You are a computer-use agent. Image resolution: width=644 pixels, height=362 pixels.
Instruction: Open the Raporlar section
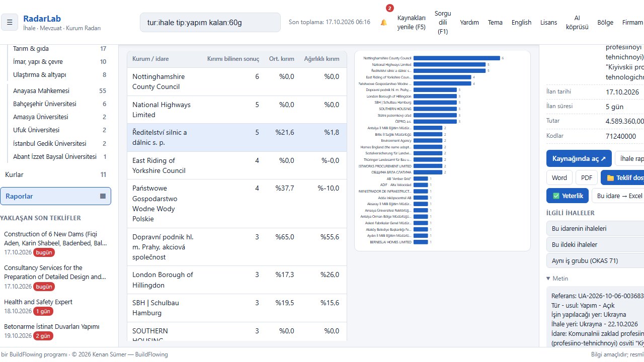point(55,196)
